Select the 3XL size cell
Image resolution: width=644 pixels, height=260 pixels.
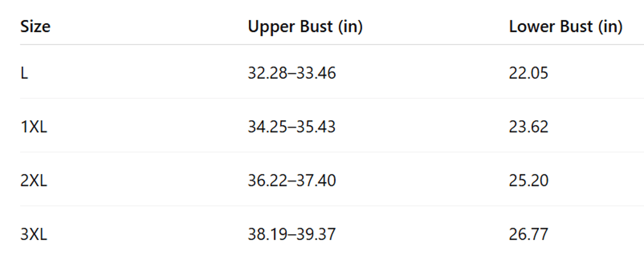(x=34, y=234)
